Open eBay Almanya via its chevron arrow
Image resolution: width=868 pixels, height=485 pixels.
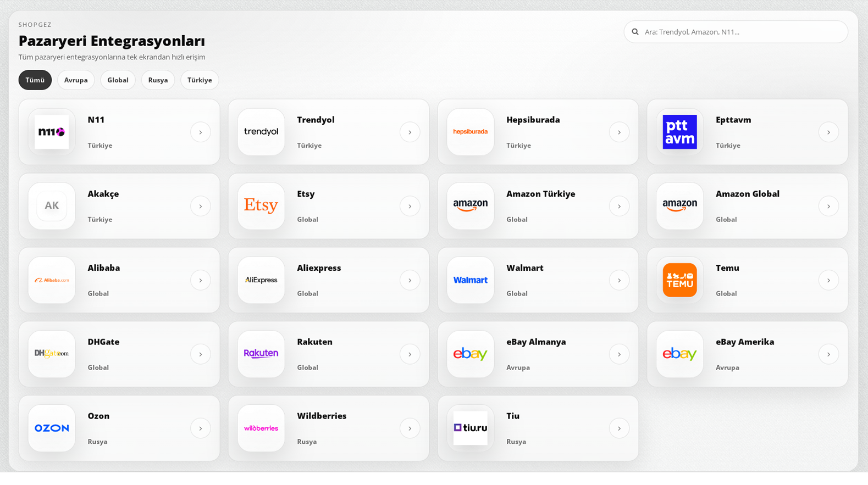[620, 354]
